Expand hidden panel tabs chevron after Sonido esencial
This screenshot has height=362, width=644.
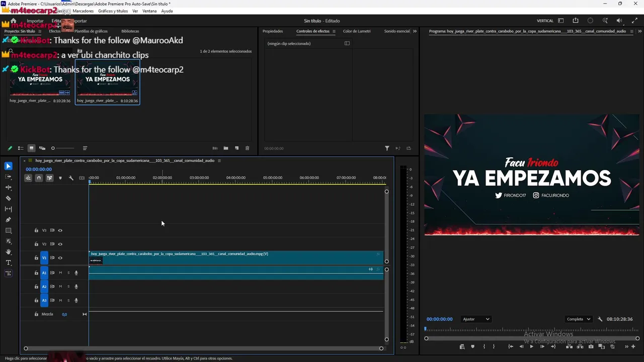click(x=415, y=31)
